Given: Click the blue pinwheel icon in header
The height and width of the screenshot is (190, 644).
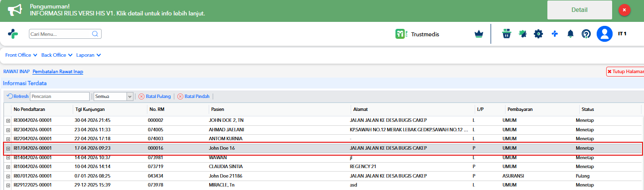Looking at the screenshot, I should tap(554, 34).
